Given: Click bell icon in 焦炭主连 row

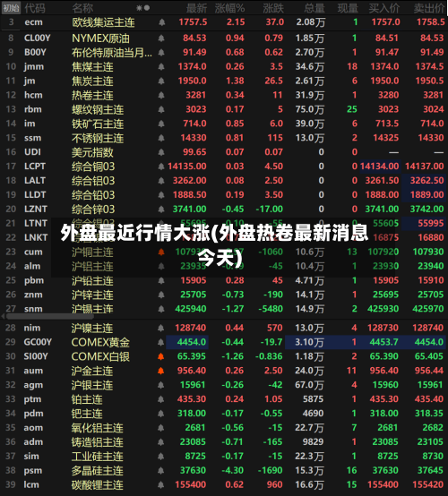Looking at the screenshot, I should click(x=161, y=81).
